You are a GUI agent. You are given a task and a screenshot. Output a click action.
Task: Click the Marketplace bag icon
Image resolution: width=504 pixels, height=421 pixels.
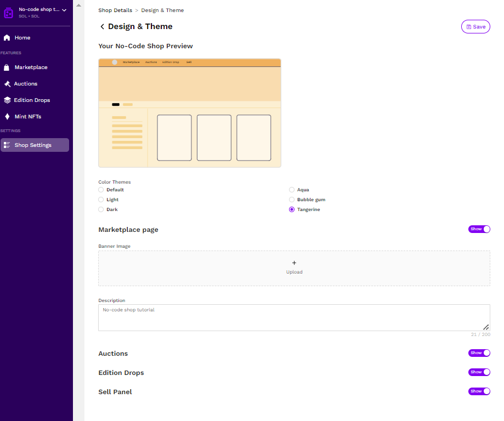[7, 67]
